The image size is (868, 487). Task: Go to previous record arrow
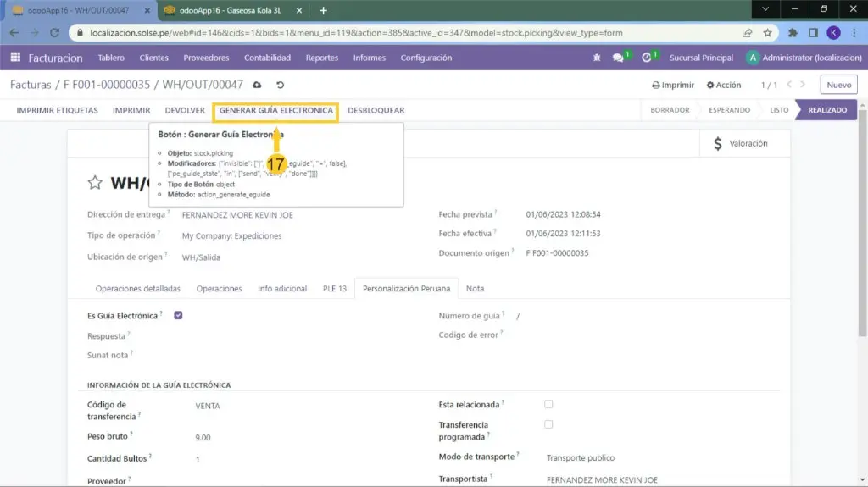coord(791,85)
